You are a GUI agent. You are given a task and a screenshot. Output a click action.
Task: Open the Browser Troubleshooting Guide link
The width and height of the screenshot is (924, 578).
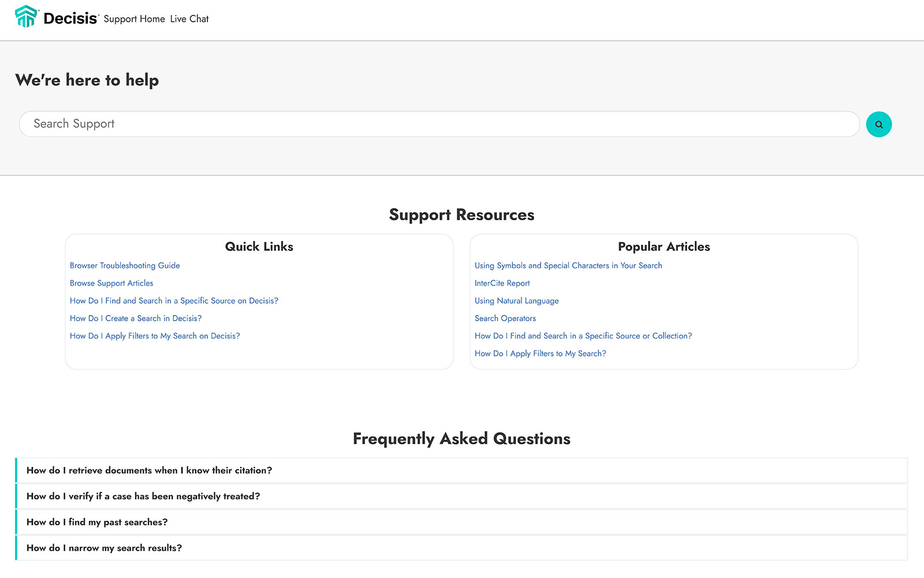125,266
